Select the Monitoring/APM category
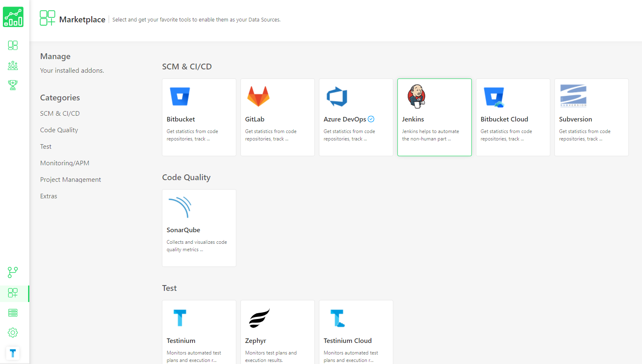Image resolution: width=642 pixels, height=364 pixels. click(x=65, y=163)
